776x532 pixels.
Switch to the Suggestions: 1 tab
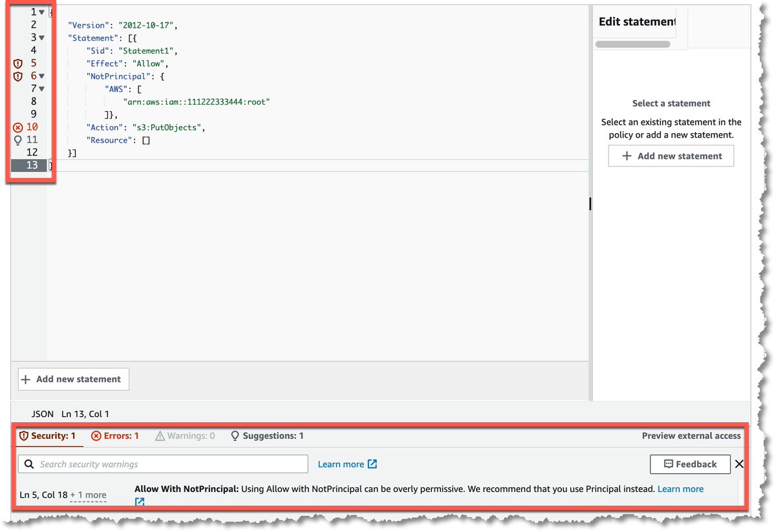267,436
